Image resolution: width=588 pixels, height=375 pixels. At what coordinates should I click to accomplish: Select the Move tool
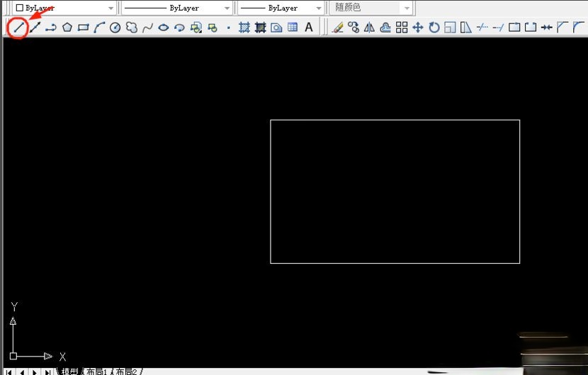click(418, 28)
